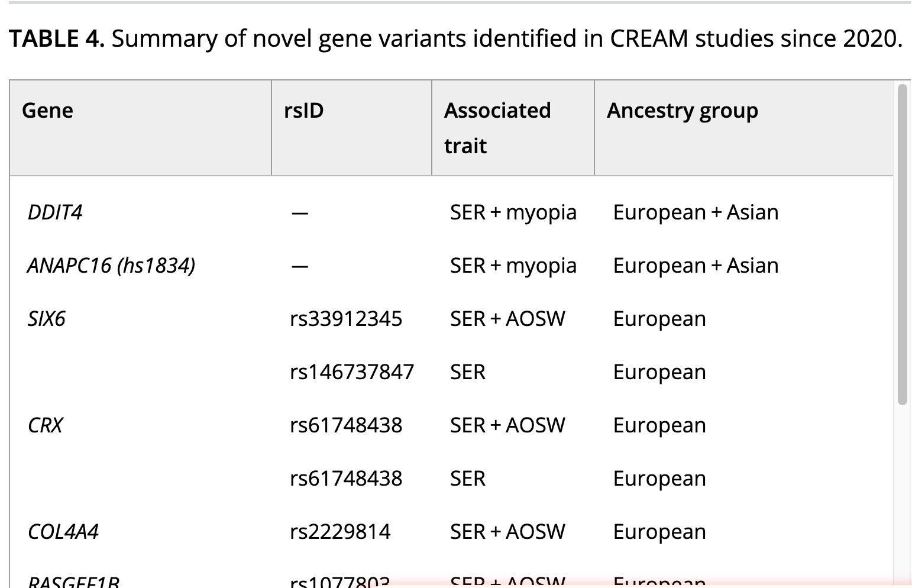Click European + Asian in ANAPC16 row
Viewport: 912px width, 588px height.
pos(696,266)
